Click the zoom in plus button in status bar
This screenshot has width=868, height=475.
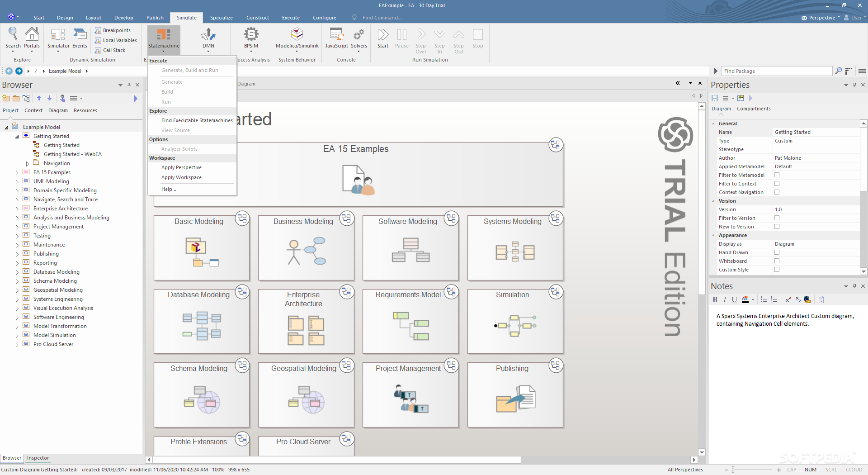click(779, 470)
